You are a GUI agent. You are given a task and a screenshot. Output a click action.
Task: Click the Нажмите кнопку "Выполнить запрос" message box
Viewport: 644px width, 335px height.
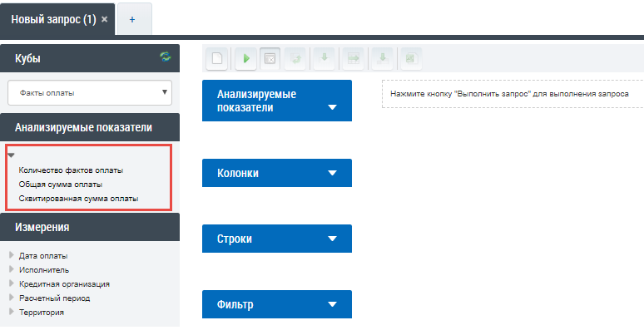[x=513, y=94]
